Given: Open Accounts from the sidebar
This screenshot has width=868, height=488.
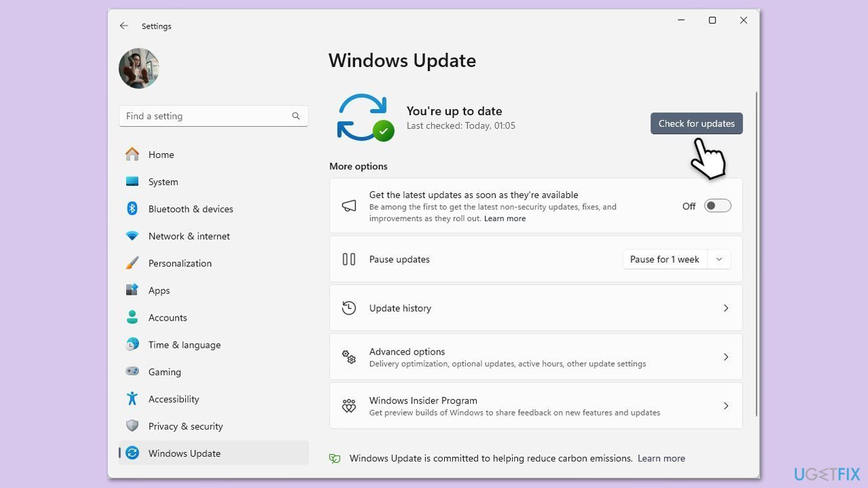Looking at the screenshot, I should (167, 317).
